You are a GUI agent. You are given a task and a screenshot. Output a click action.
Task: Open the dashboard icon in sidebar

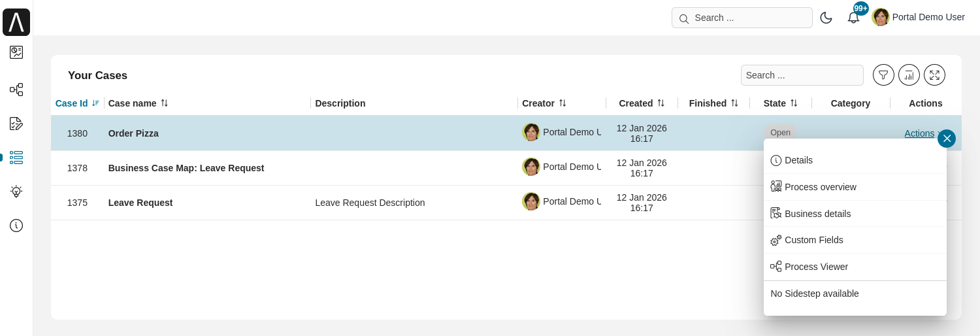pos(16,52)
